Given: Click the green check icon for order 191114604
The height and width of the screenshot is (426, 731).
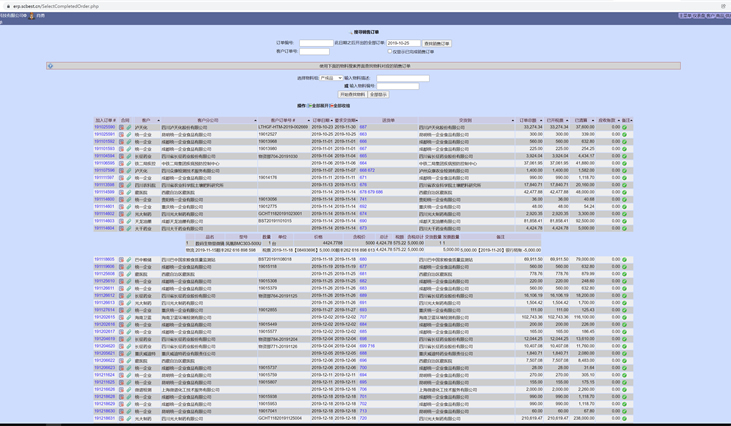Looking at the screenshot, I should 625,228.
